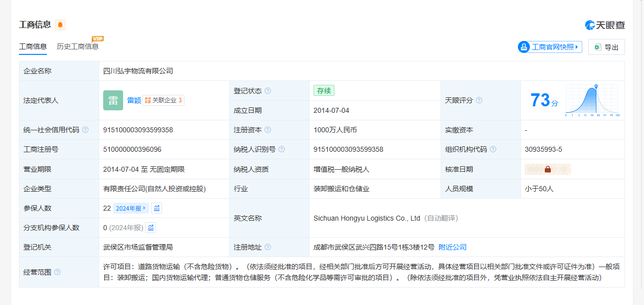Click help icon beside 统一社会信用代码
Screen dimensions: 644x305
85,130
